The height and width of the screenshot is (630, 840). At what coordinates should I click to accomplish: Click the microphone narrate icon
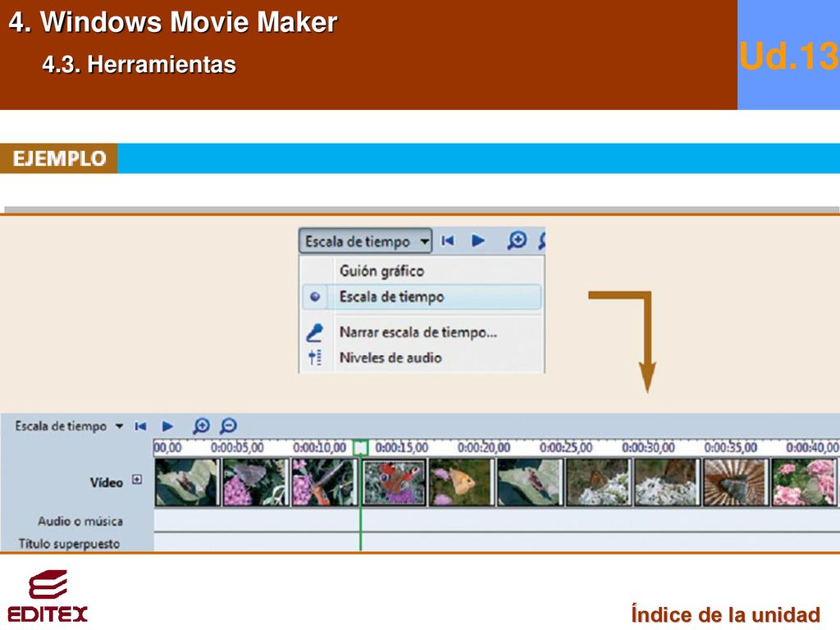point(314,332)
